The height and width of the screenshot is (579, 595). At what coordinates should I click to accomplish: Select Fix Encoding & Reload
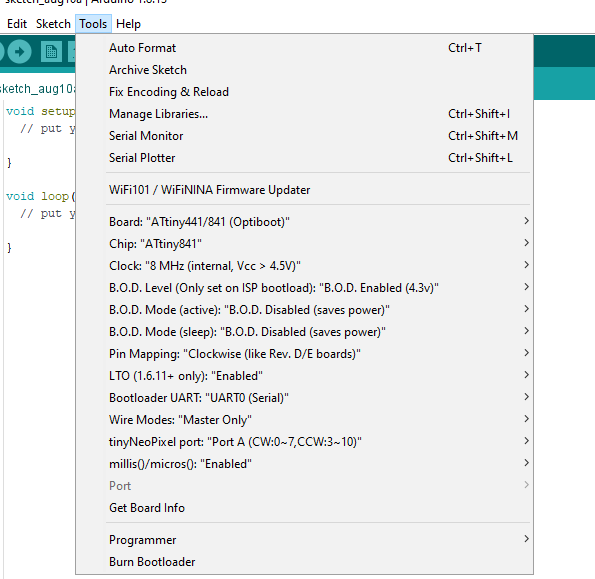[304, 92]
